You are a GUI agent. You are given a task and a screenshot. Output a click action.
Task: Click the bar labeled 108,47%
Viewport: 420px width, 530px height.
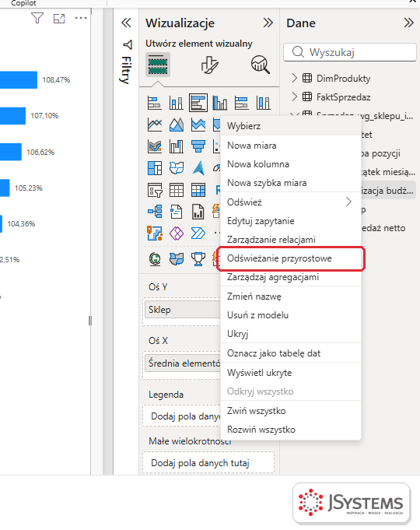click(x=19, y=79)
